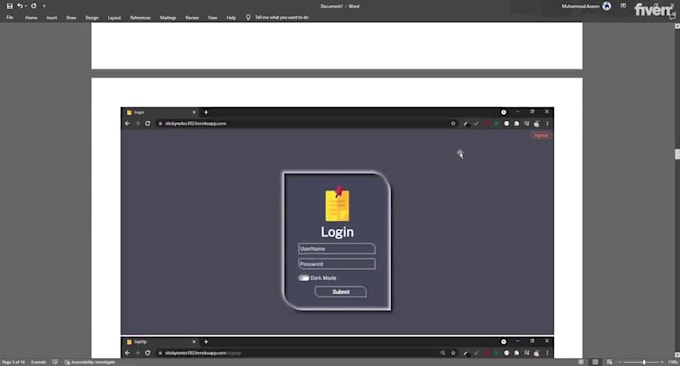
Task: Open the zoom level percentage dialog
Action: coord(673,362)
